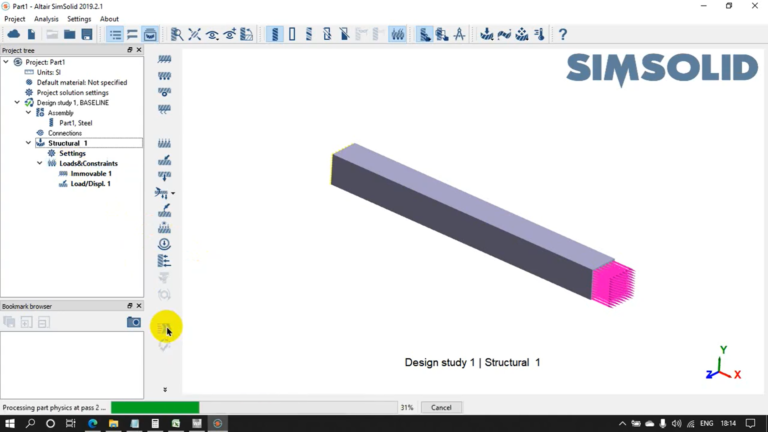Click the cloud import icon

click(14, 34)
